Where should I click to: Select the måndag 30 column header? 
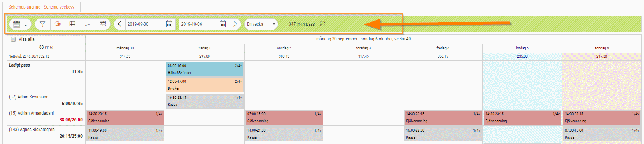[x=125, y=48]
